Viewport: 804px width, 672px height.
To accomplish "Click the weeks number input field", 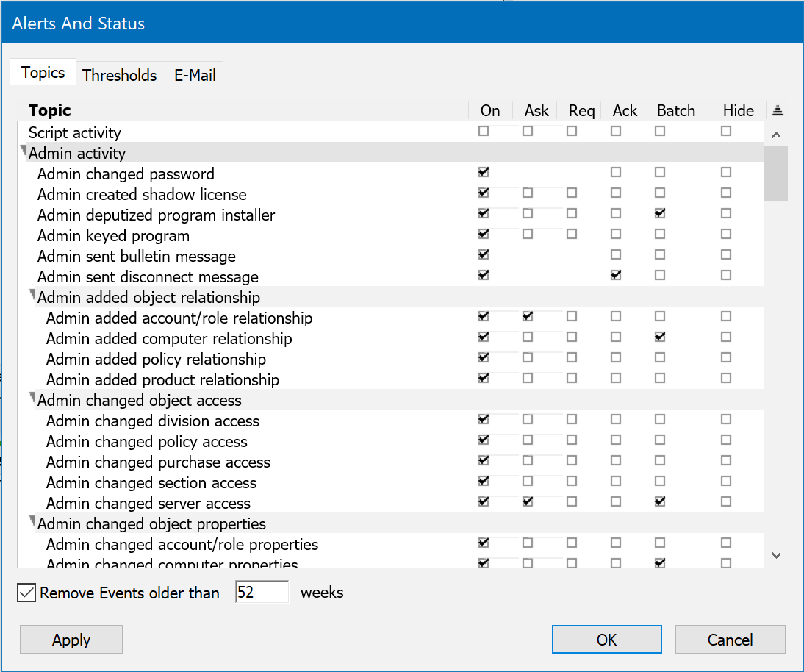I will (262, 593).
